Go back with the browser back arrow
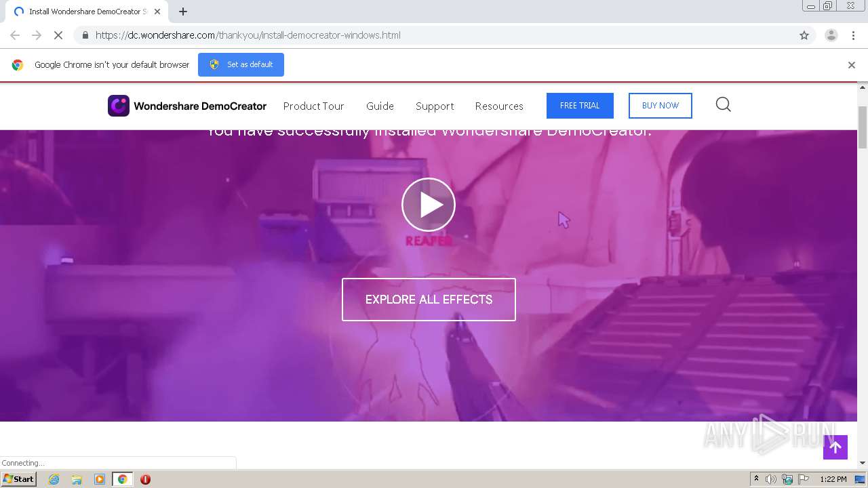The height and width of the screenshot is (488, 868). click(x=15, y=35)
